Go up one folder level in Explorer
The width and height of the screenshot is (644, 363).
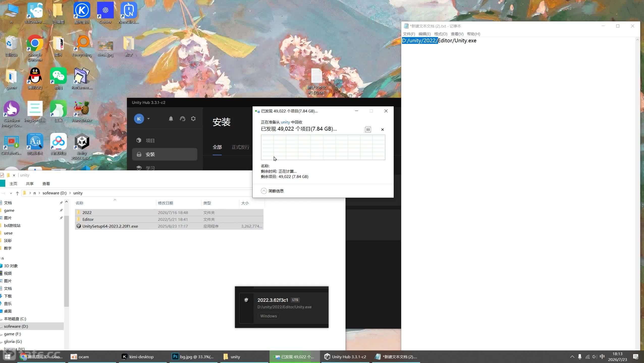(x=17, y=193)
